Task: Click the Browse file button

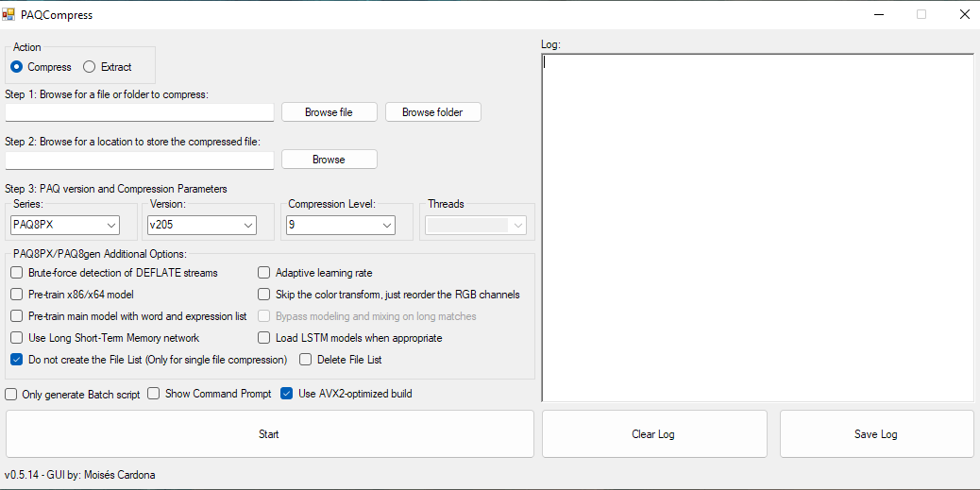Action: coord(329,112)
